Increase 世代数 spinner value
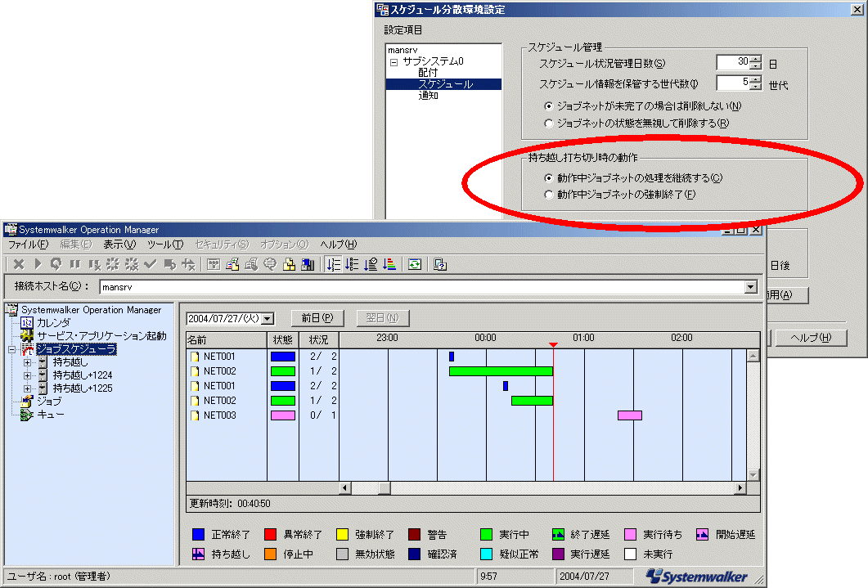 click(756, 79)
